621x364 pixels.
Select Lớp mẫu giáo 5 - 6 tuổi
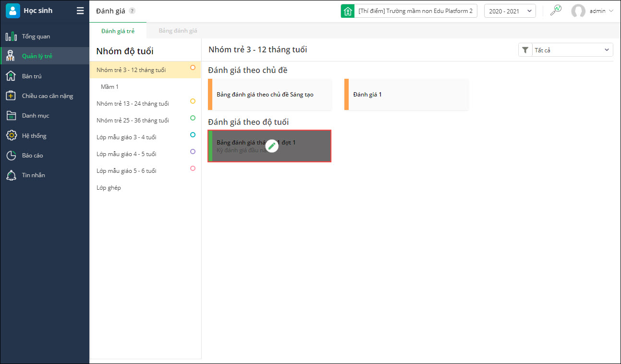(145, 171)
